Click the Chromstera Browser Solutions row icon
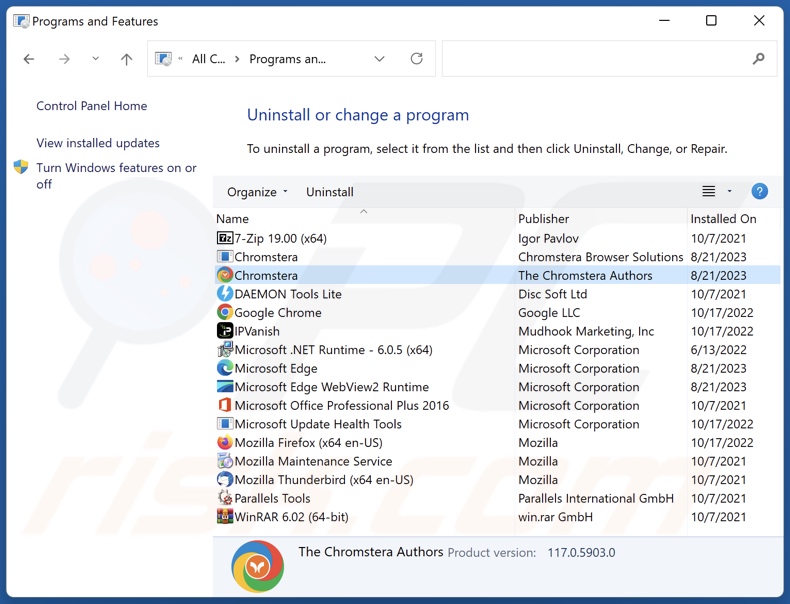The image size is (790, 604). tap(225, 257)
